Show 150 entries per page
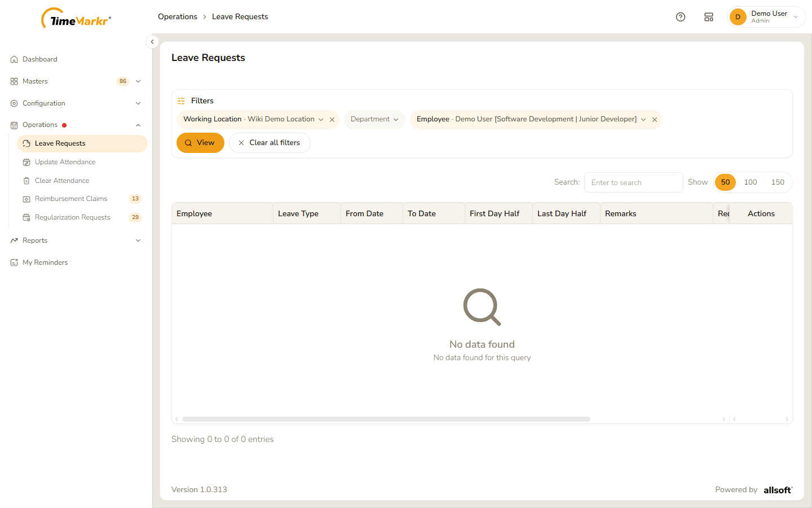Image resolution: width=812 pixels, height=508 pixels. click(778, 182)
